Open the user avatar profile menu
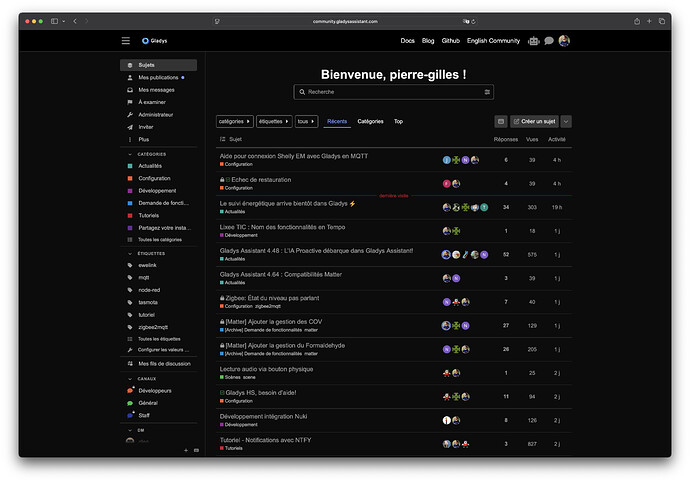Image resolution: width=690 pixels, height=482 pixels. pos(564,41)
